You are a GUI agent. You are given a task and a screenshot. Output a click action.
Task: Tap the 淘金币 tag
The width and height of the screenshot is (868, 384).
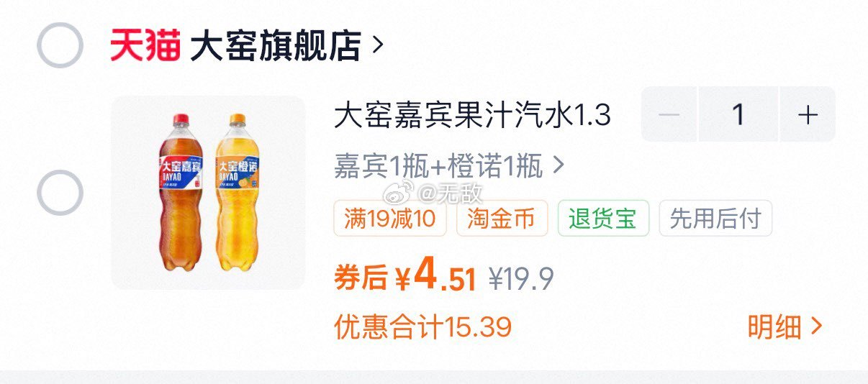pyautogui.click(x=502, y=219)
